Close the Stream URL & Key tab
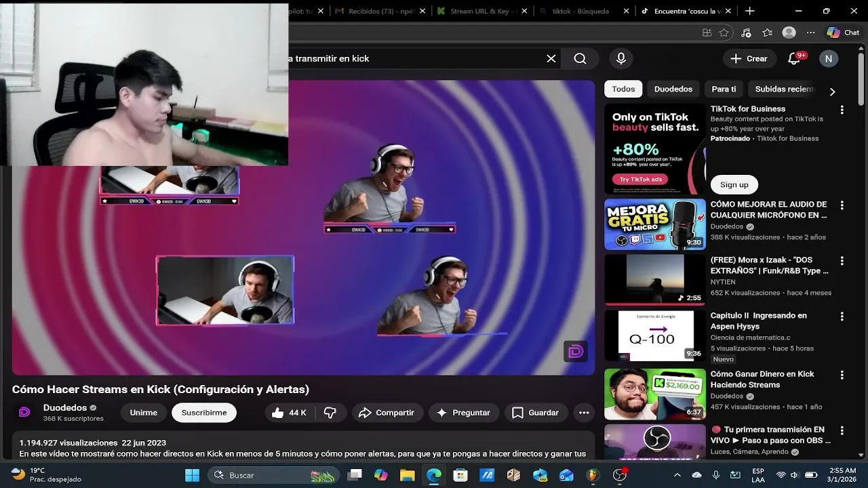The image size is (868, 488). point(524,11)
